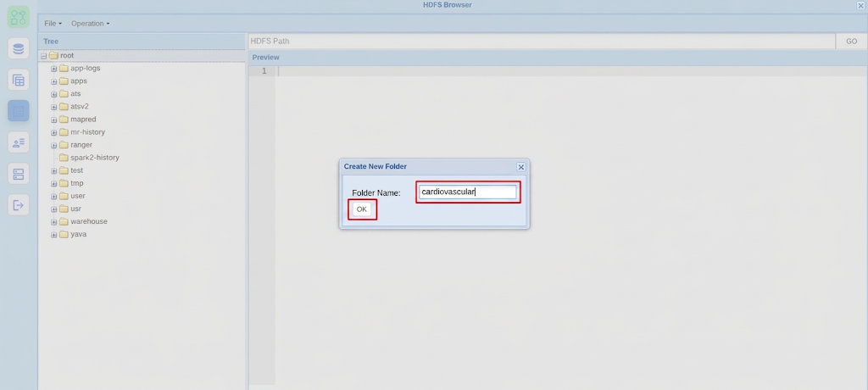This screenshot has height=390, width=868.
Task: Select the tmp folder label
Action: (77, 183)
